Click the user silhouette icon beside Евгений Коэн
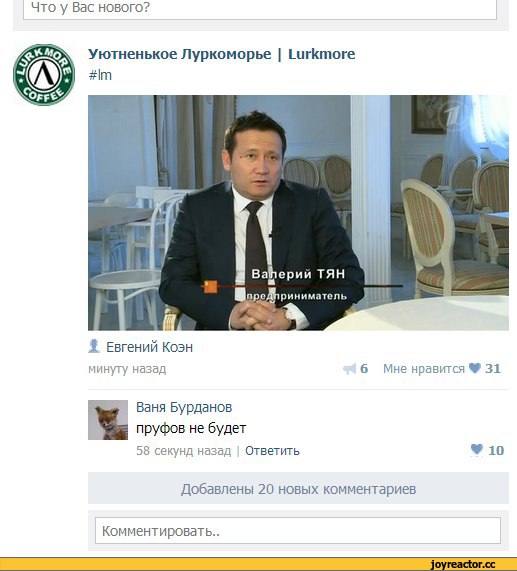 tap(94, 346)
